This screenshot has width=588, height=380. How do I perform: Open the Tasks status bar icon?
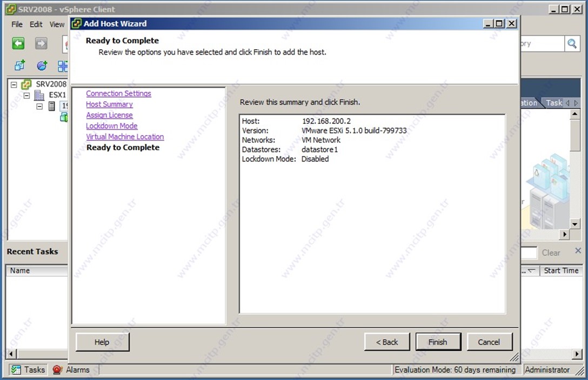click(x=16, y=370)
